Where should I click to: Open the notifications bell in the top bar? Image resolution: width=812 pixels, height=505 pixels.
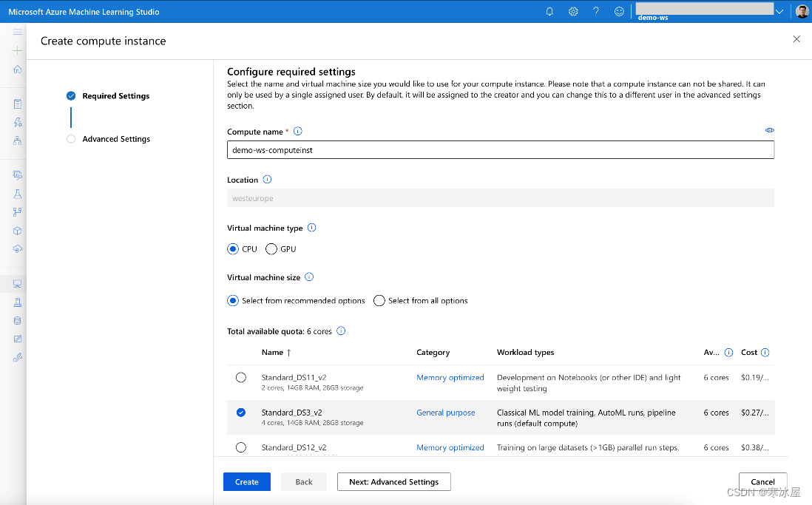pos(549,11)
